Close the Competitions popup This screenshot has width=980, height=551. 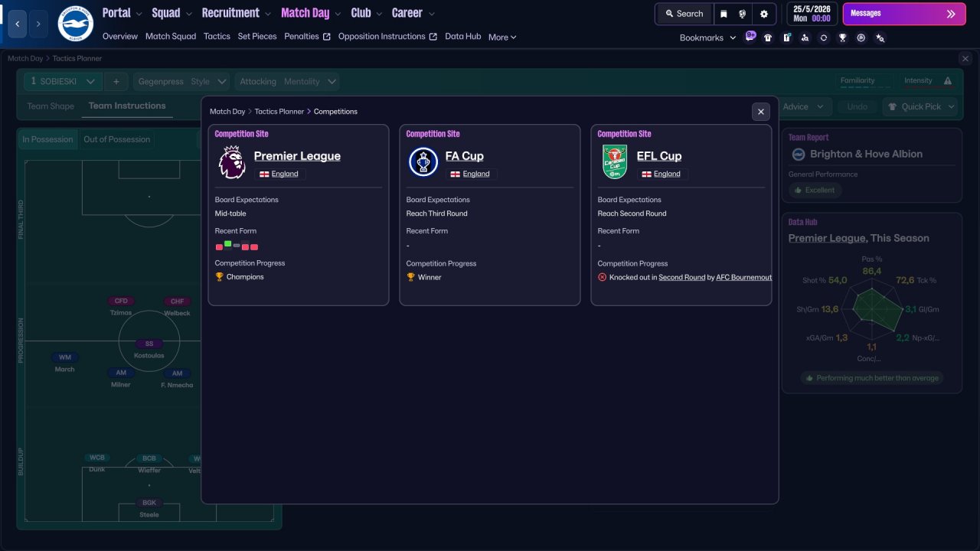[x=761, y=112]
